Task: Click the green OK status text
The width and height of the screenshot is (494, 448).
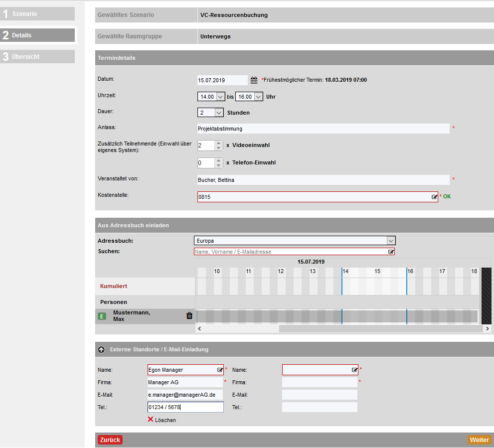Action: click(x=447, y=196)
